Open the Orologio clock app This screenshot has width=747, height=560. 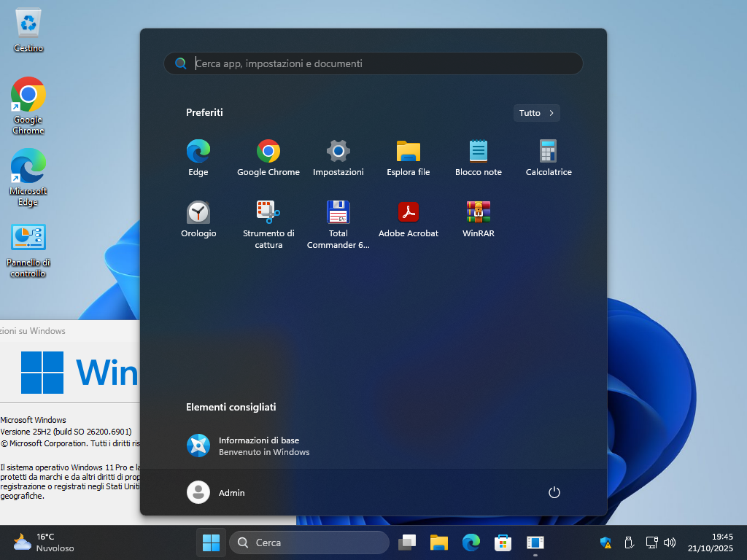198,219
